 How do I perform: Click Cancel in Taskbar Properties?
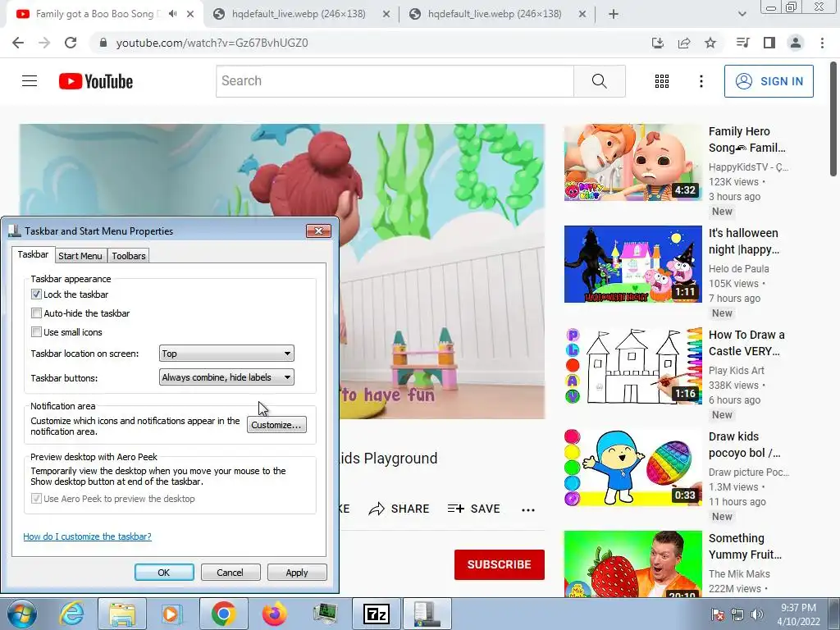click(231, 572)
